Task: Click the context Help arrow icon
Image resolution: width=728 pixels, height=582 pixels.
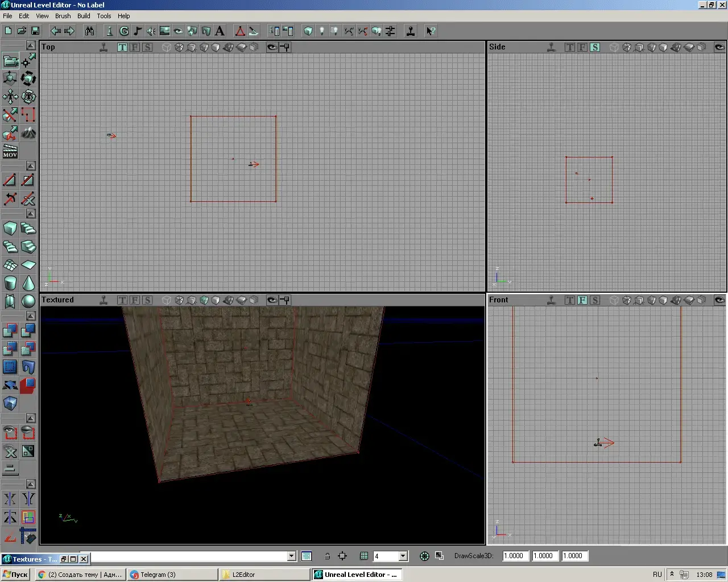Action: point(431,31)
